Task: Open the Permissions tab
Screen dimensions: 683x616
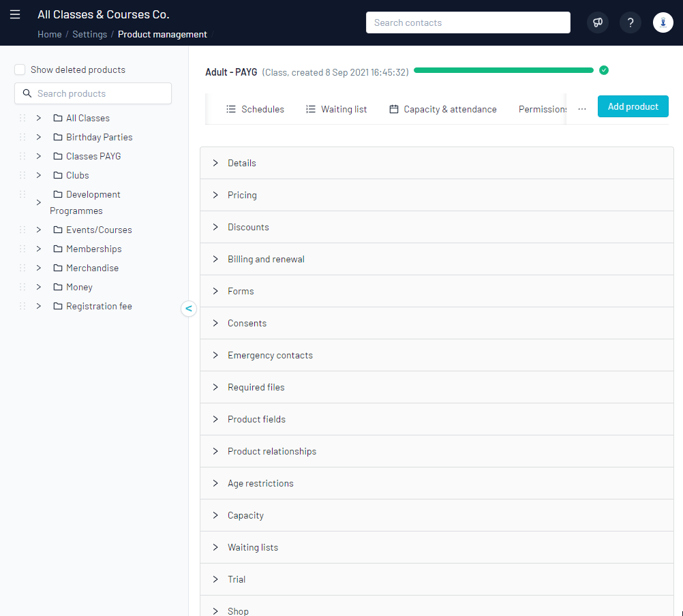Action: point(542,108)
